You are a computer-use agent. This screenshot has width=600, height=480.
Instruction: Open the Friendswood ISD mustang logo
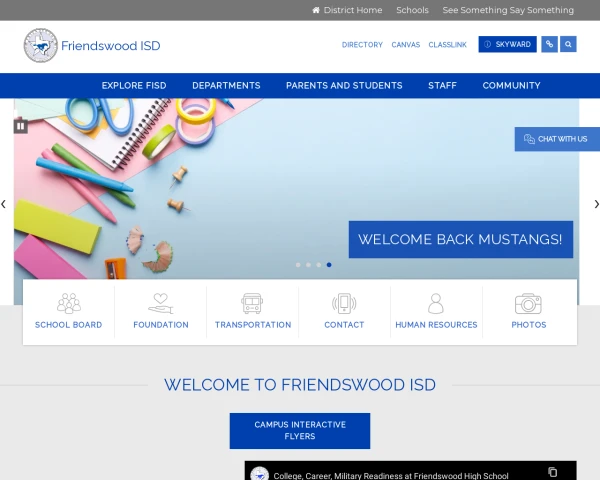pos(41,45)
